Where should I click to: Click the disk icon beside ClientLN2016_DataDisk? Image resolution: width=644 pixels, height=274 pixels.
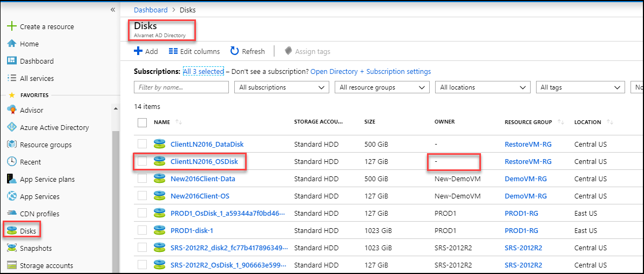(159, 144)
